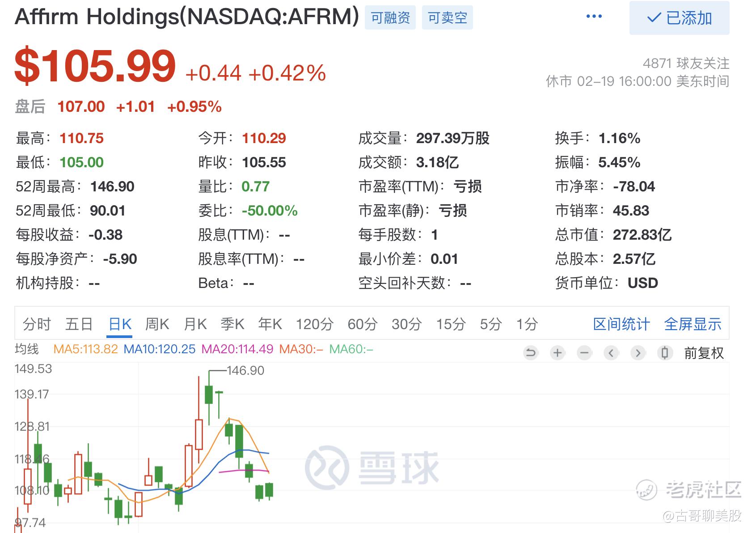Expand MA5 indicator settings

coord(85,349)
